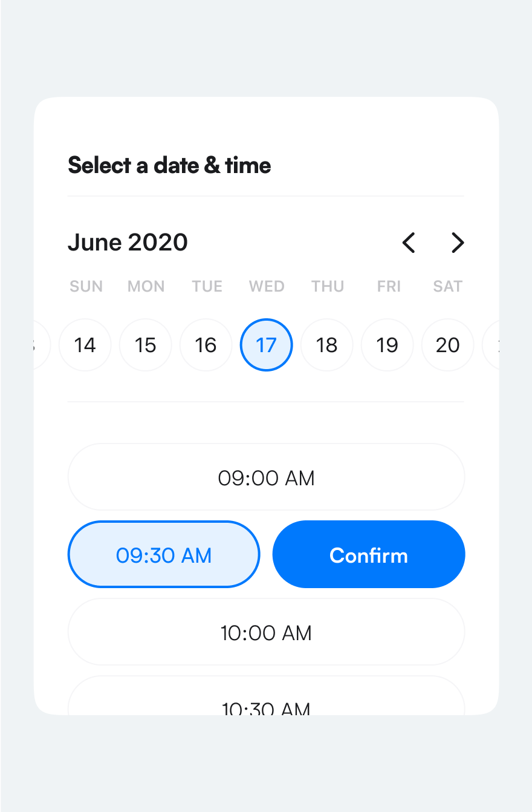Select the partially visible date on right edge
The image size is (532, 812).
pyautogui.click(x=491, y=345)
